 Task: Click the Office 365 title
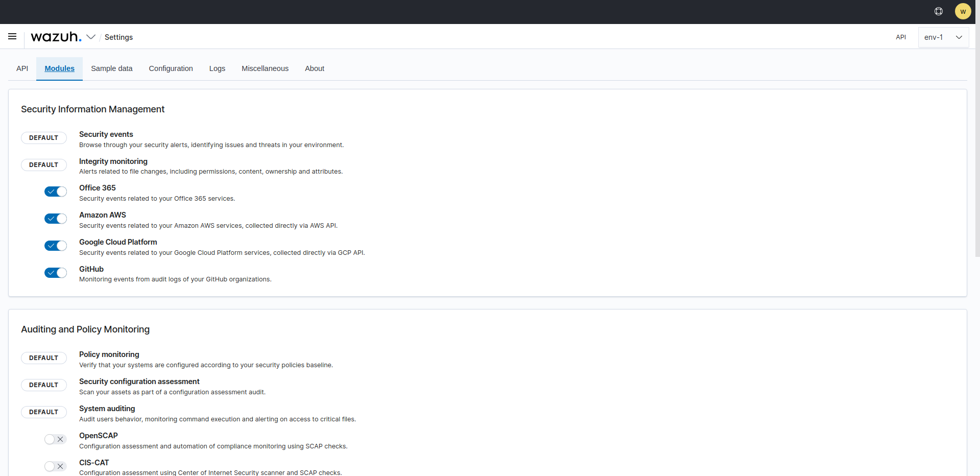tap(98, 188)
